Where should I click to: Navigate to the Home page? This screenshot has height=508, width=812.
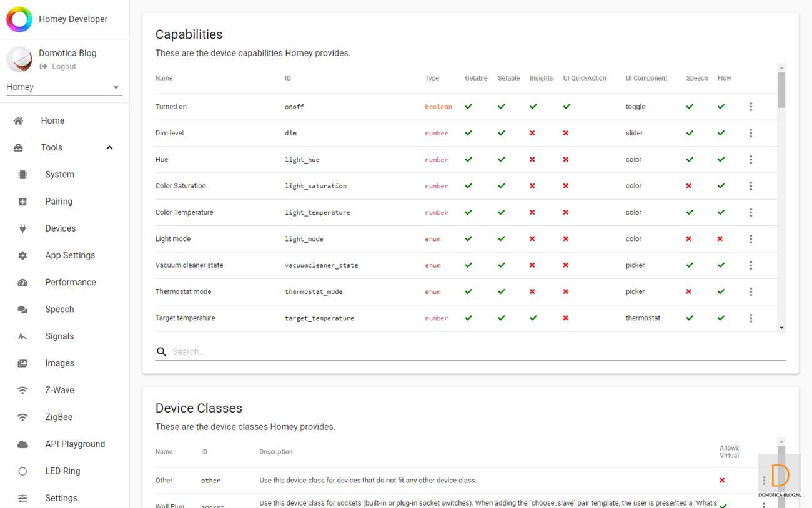[x=52, y=120]
